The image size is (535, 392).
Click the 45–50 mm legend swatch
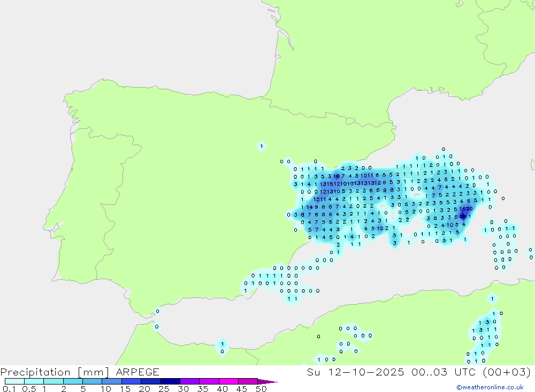coord(248,381)
